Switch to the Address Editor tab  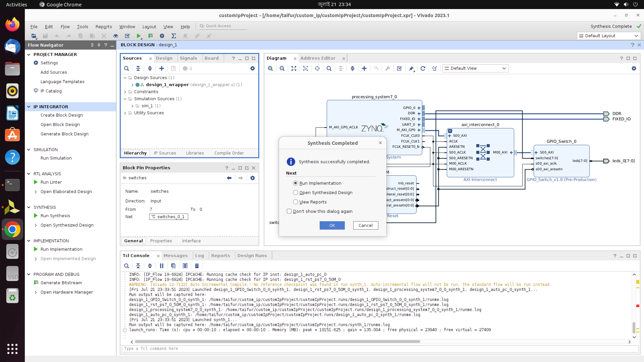pos(318,58)
